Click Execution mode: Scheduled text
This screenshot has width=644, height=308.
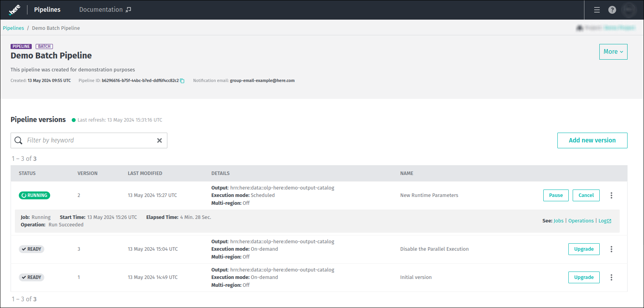tap(243, 195)
